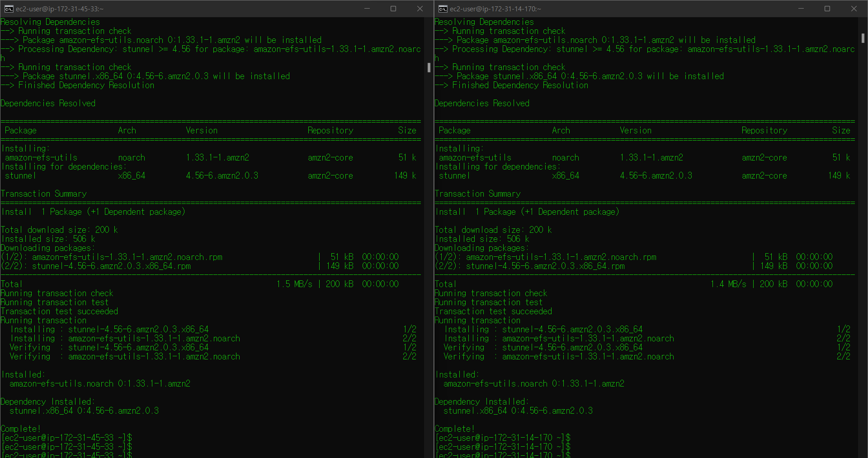Minimize the left ip-172-31-45-33 terminal window
This screenshot has width=868, height=458.
tap(367, 9)
